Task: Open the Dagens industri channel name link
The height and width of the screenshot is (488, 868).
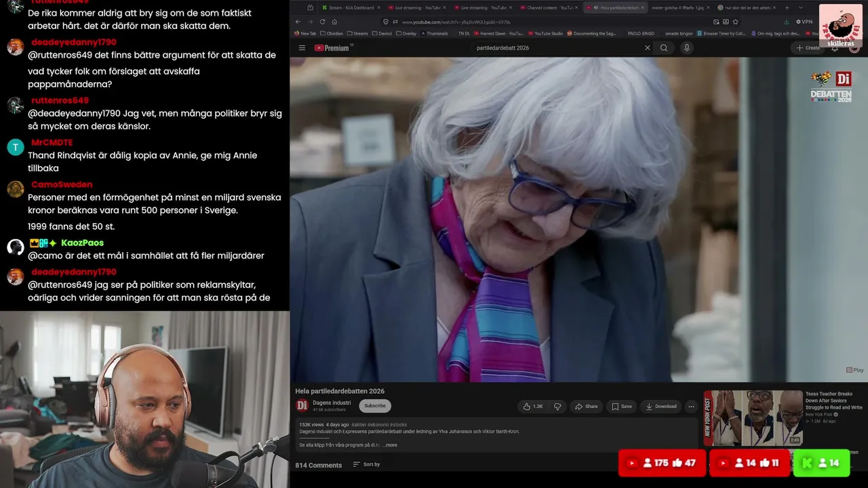Action: [x=332, y=403]
